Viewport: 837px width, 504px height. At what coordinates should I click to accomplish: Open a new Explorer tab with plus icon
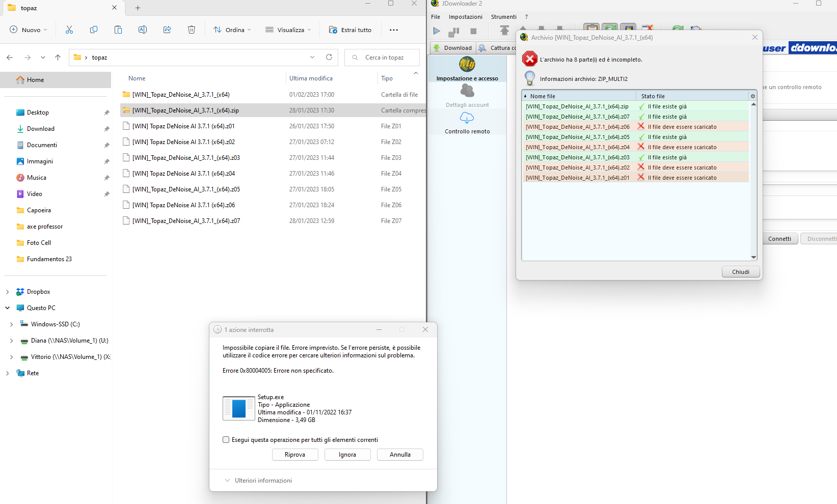click(x=138, y=8)
